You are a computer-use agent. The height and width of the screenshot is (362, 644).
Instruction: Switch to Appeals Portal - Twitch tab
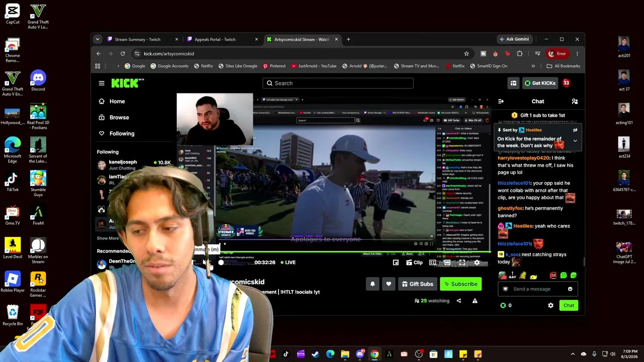click(223, 39)
